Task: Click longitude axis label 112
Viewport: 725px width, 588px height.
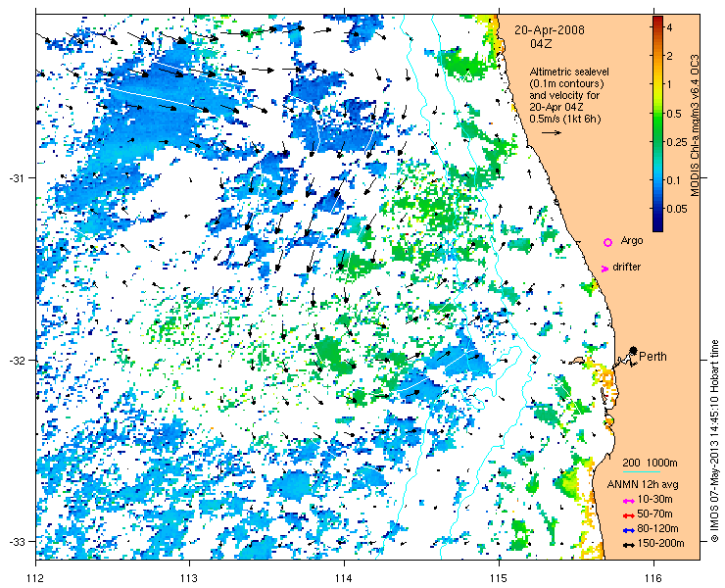Action: (x=35, y=578)
